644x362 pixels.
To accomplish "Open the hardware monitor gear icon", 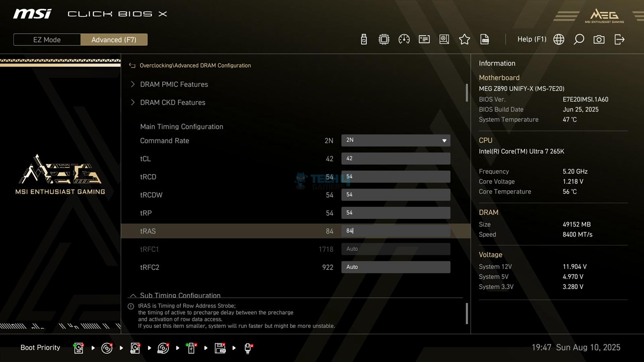I will (x=444, y=39).
